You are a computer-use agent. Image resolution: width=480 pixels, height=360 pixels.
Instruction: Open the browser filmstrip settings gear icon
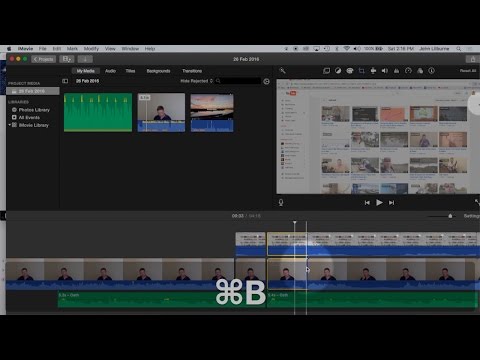point(266,81)
